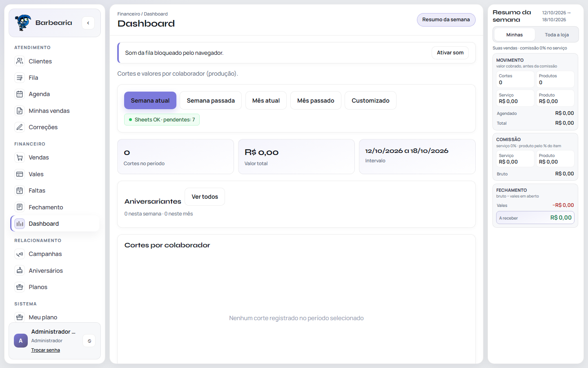
Task: Click the Aniversários cake icon
Action: tap(20, 271)
